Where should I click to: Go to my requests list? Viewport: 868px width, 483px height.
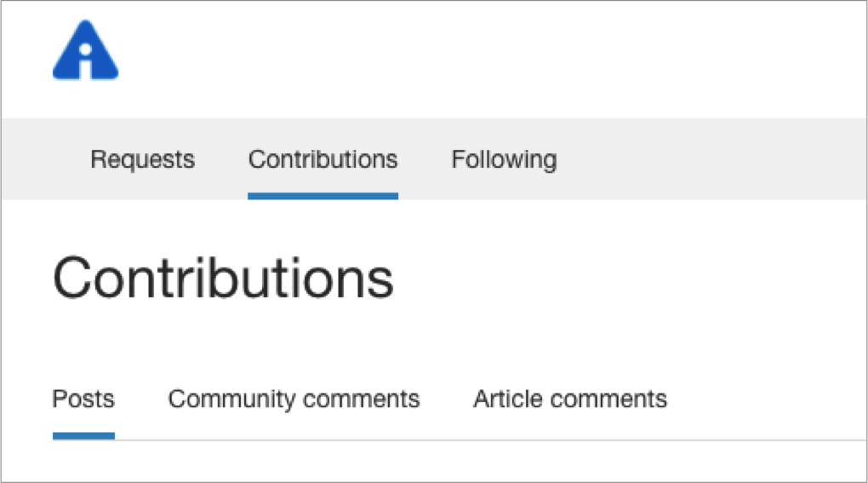coord(142,159)
